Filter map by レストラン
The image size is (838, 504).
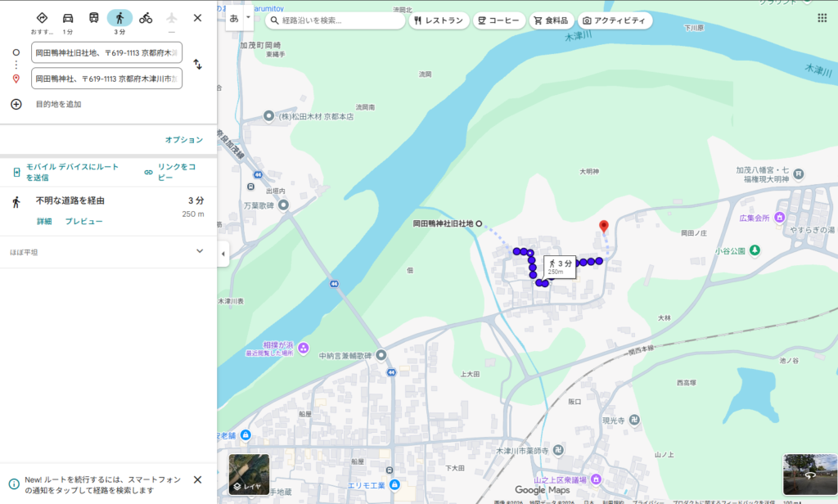click(438, 20)
